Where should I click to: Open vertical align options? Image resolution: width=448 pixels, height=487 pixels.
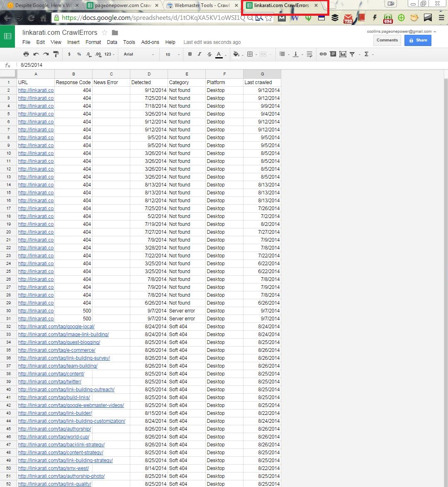(296, 54)
